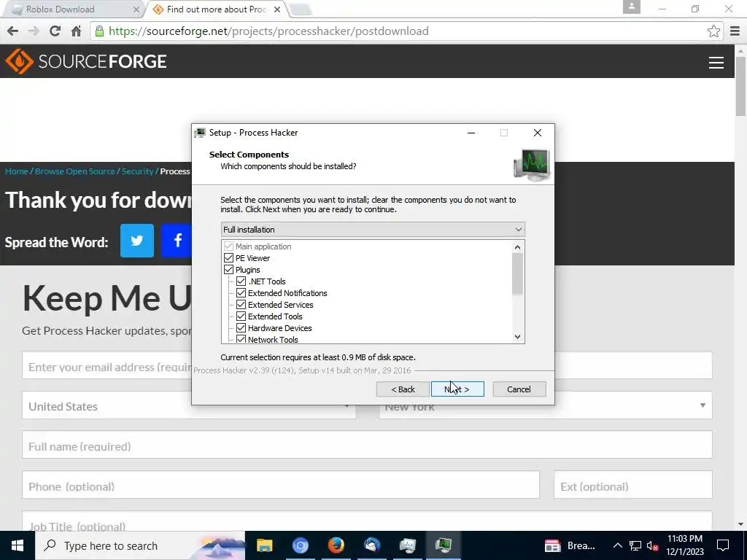The width and height of the screenshot is (747, 560).
Task: Open the Home breadcrumb link
Action: pos(17,171)
